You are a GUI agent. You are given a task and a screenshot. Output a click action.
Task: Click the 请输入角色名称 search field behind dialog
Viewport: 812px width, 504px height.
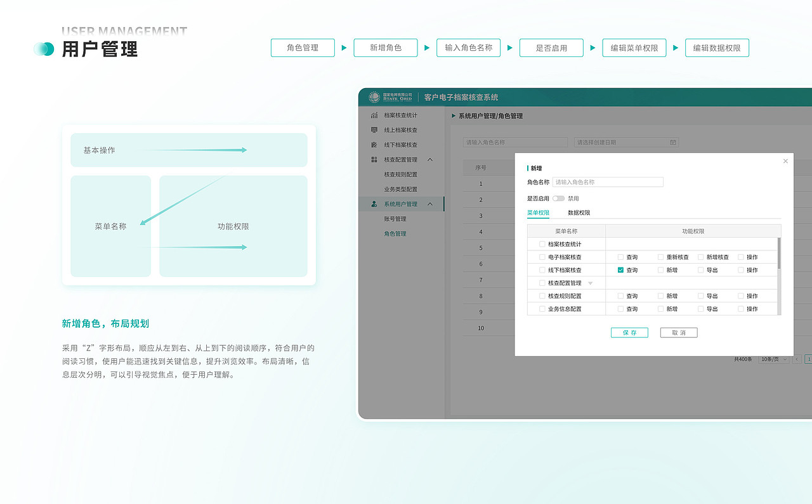pos(515,143)
